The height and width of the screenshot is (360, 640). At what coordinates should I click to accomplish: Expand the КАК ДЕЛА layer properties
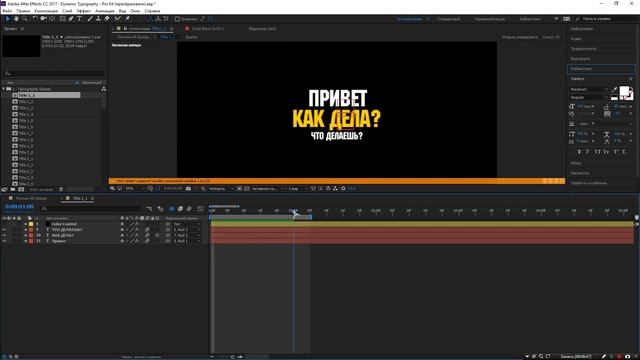26,236
